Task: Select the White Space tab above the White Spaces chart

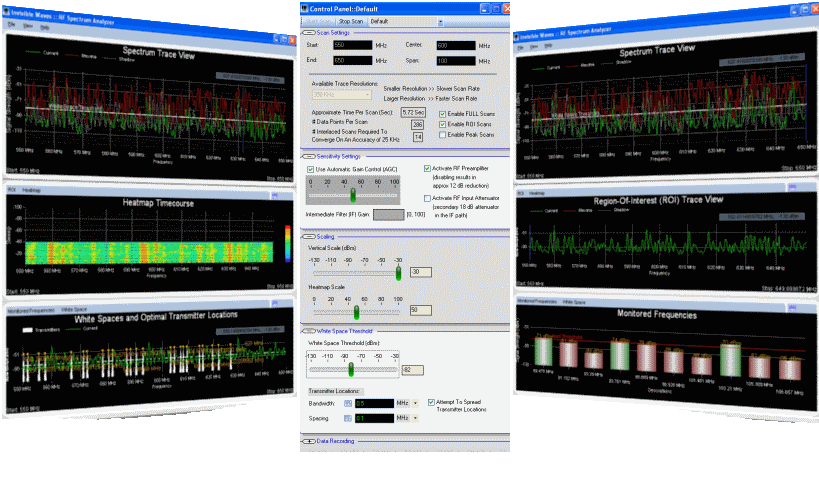Action: coord(74,309)
